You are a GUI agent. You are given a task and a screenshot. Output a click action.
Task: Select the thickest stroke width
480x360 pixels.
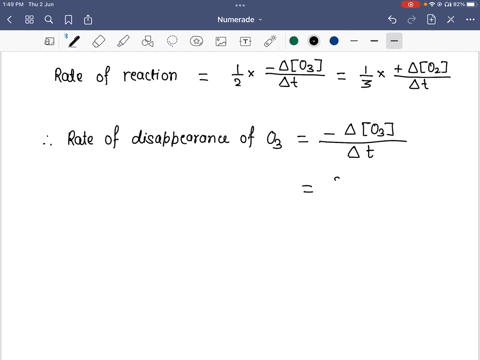tap(394, 41)
